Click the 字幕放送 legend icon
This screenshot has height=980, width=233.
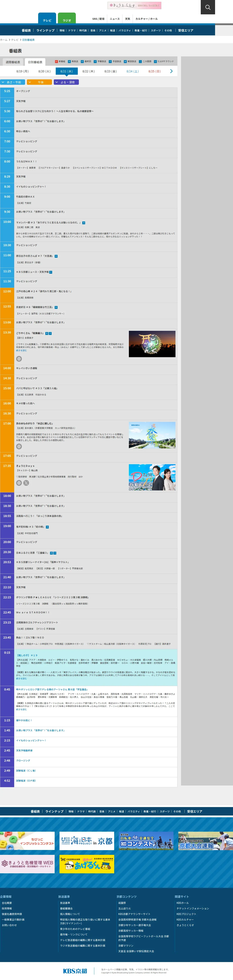pos(95,61)
